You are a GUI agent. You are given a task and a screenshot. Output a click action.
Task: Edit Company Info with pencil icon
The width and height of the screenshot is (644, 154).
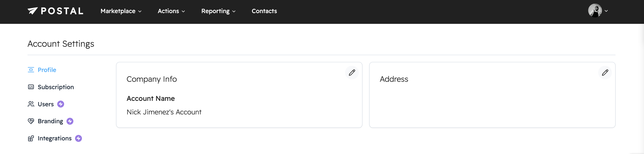(352, 73)
